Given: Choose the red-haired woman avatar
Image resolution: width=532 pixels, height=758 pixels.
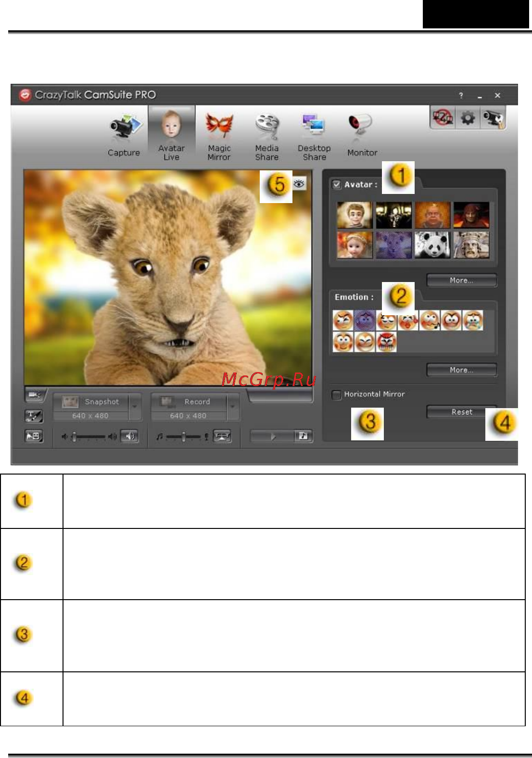Looking at the screenshot, I should click(x=471, y=215).
